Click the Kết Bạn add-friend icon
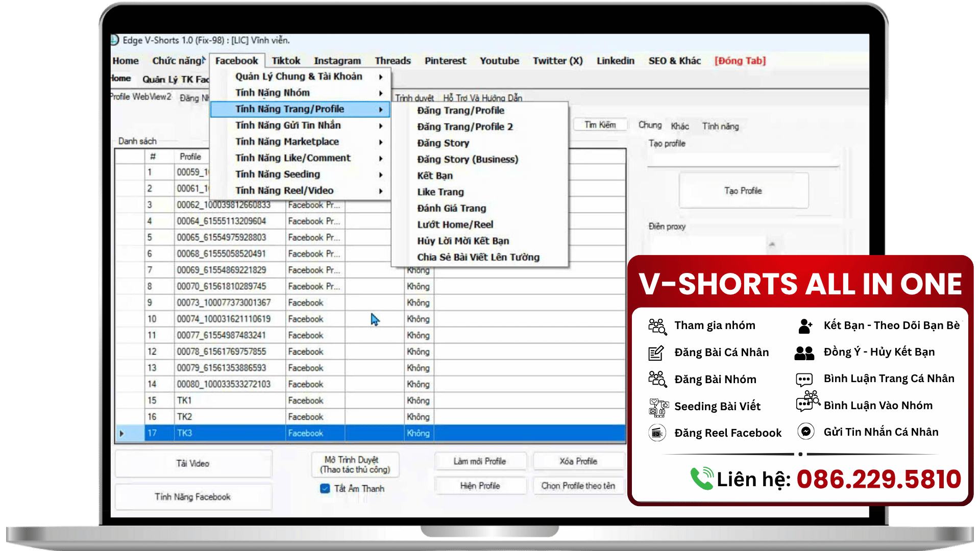 pyautogui.click(x=805, y=326)
